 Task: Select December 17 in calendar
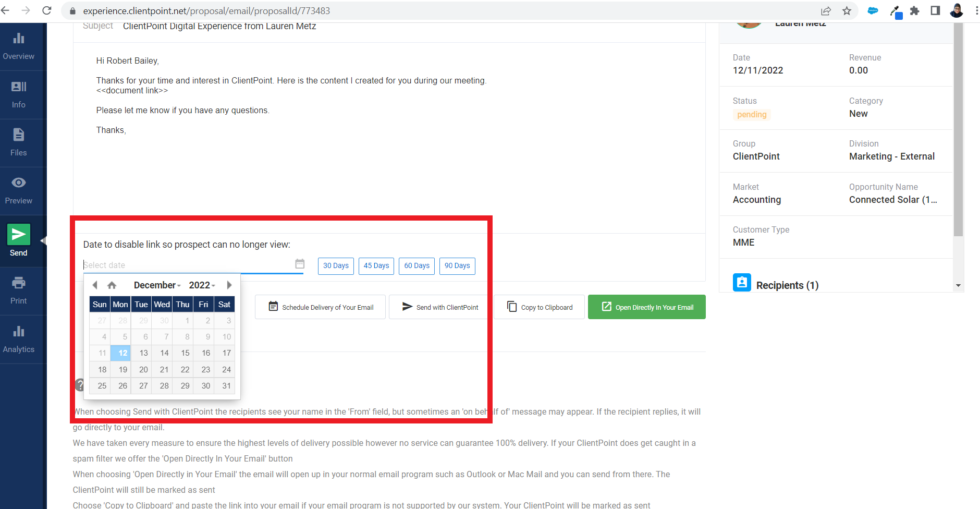tap(225, 353)
